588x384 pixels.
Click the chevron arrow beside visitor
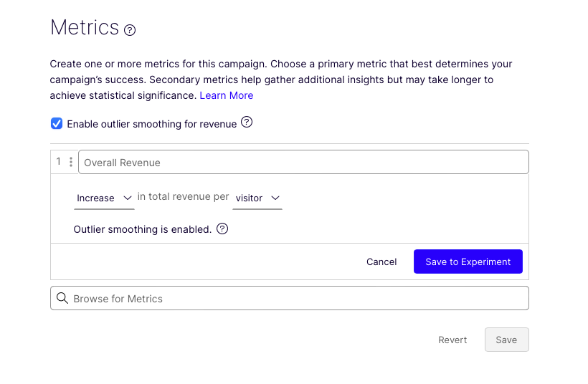[x=275, y=198]
